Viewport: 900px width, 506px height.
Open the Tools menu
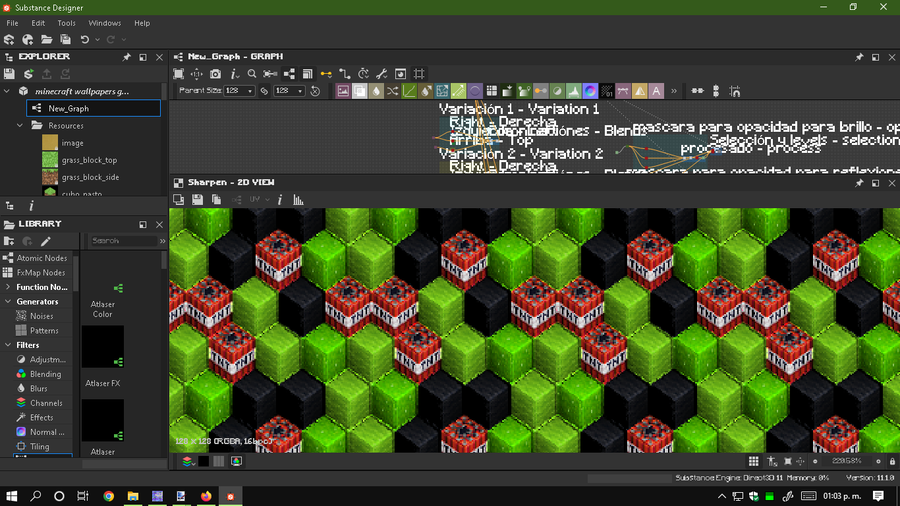coord(66,23)
